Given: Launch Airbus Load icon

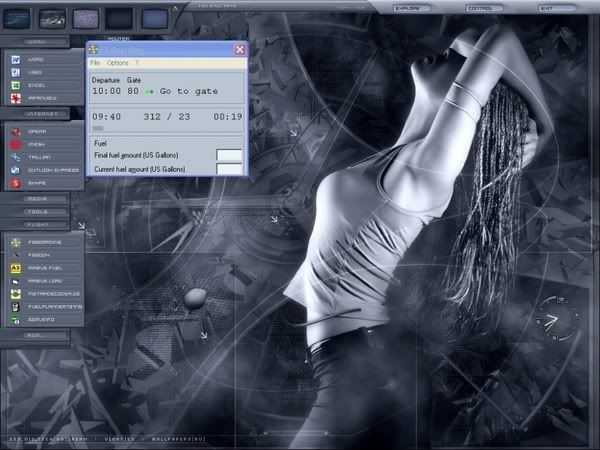Looking at the screenshot, I should [x=16, y=281].
